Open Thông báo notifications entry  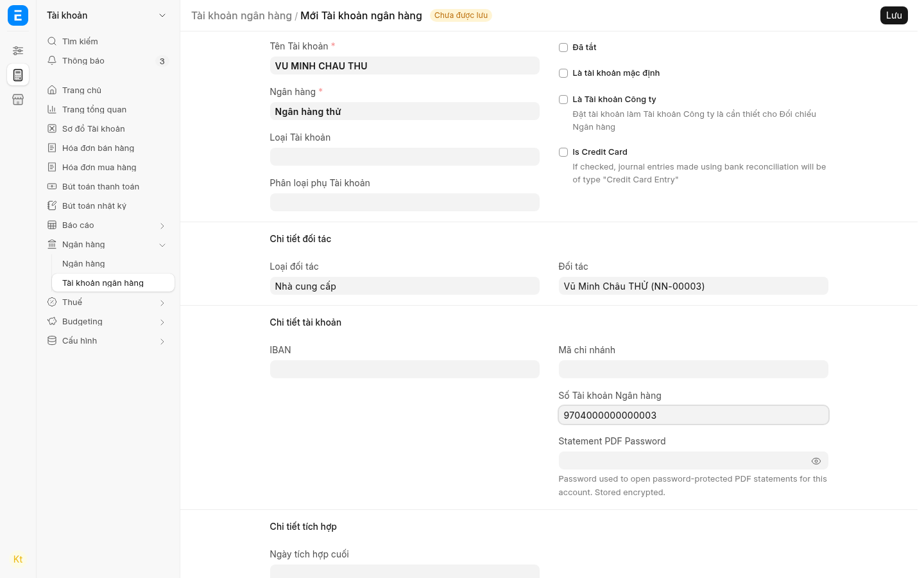pyautogui.click(x=108, y=60)
